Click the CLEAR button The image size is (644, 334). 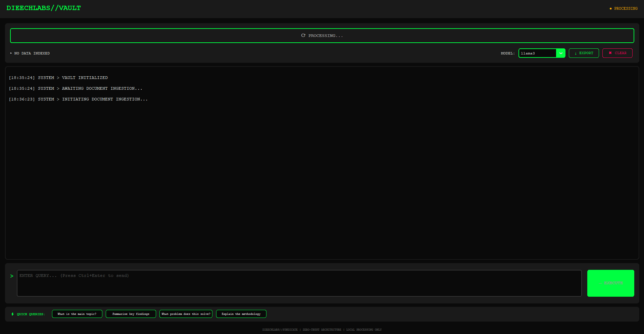[x=617, y=53]
